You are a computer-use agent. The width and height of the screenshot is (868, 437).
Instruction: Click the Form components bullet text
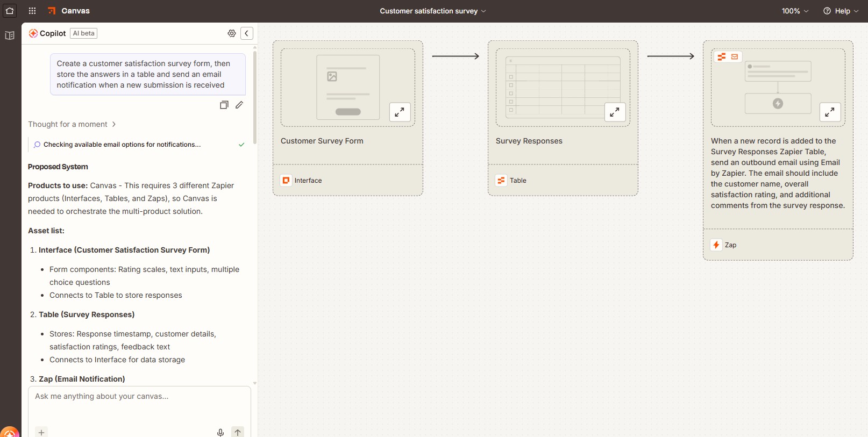145,276
